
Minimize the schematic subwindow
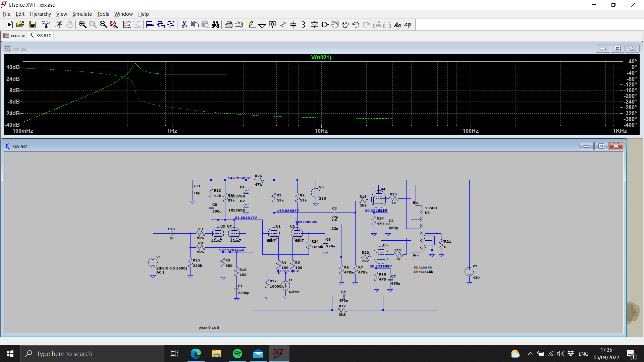[x=586, y=146]
